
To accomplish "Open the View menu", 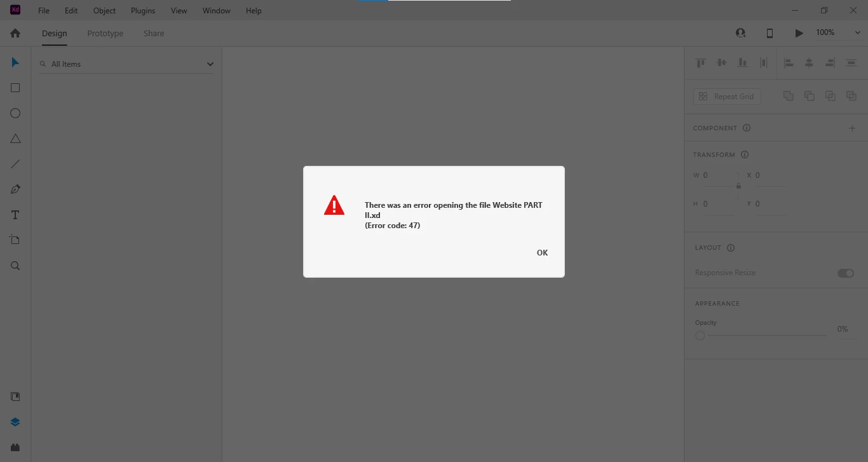I will (x=179, y=11).
